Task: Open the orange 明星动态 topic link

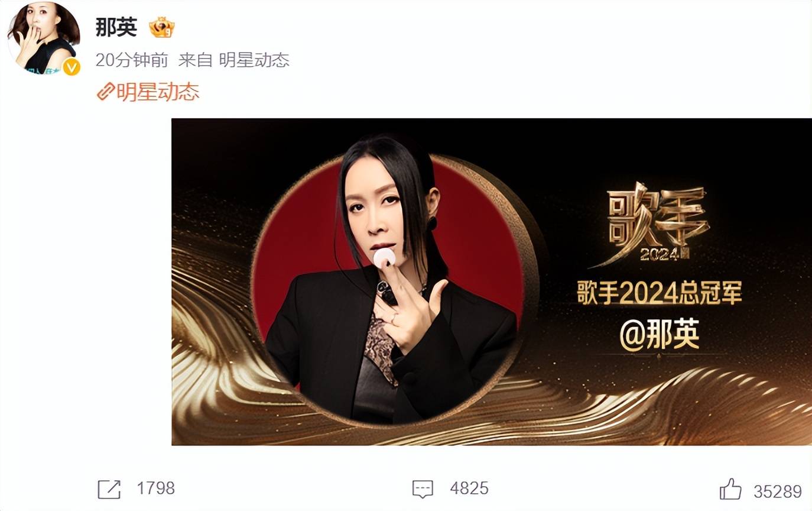Action: coord(158,92)
